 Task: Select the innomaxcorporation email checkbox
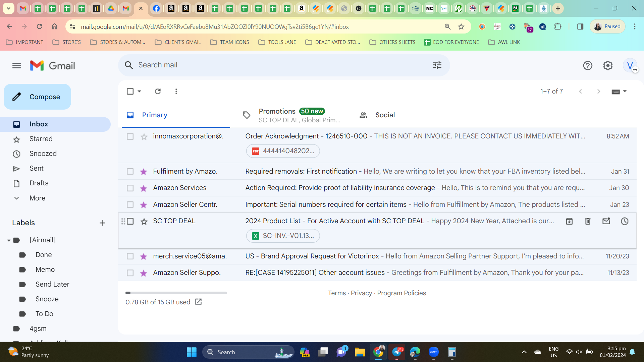pyautogui.click(x=130, y=136)
